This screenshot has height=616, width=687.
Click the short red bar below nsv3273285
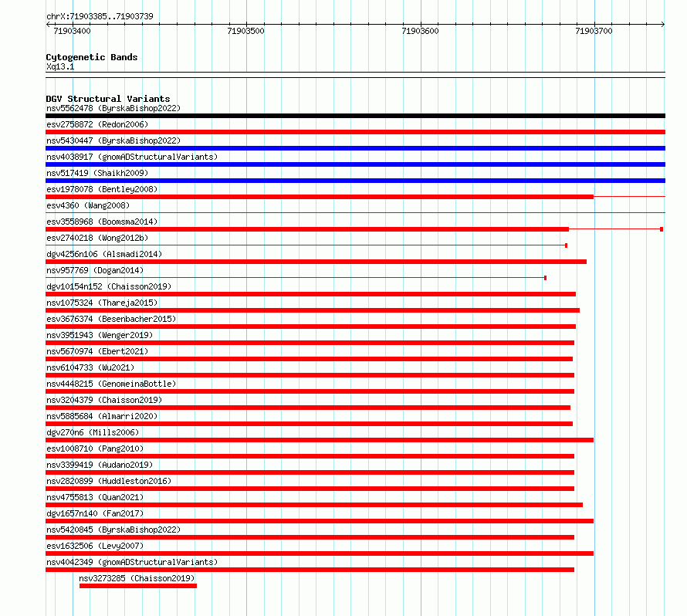click(138, 586)
